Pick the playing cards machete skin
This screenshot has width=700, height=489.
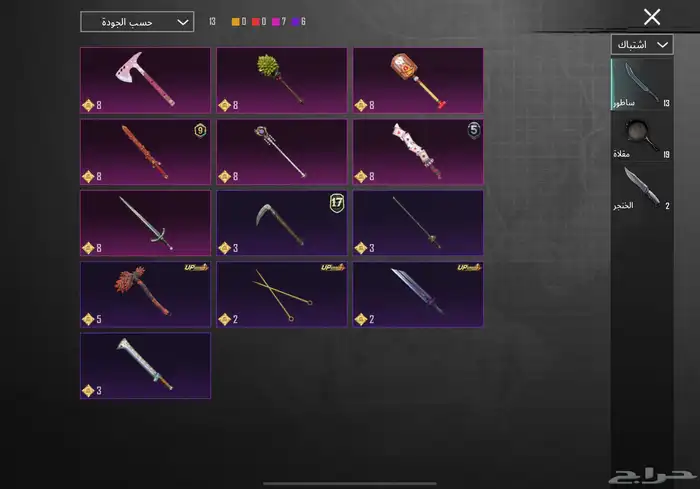(x=418, y=152)
